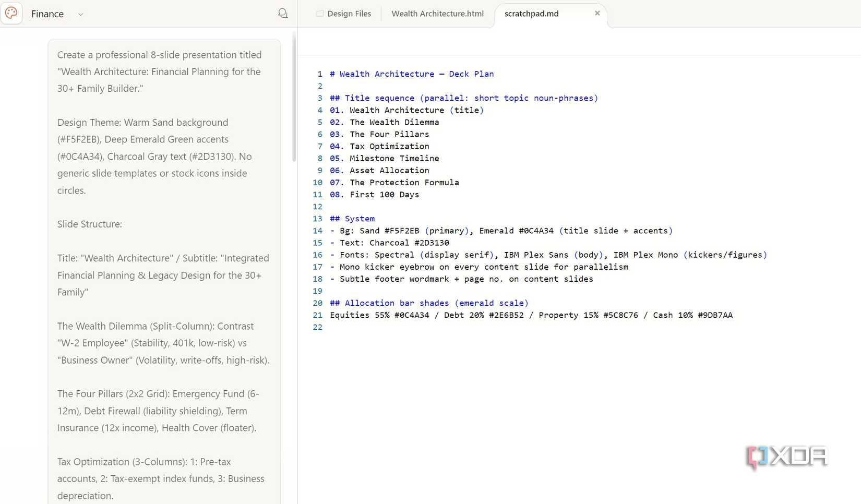
Task: Place cursor in '## System' heading line
Action: pos(352,219)
